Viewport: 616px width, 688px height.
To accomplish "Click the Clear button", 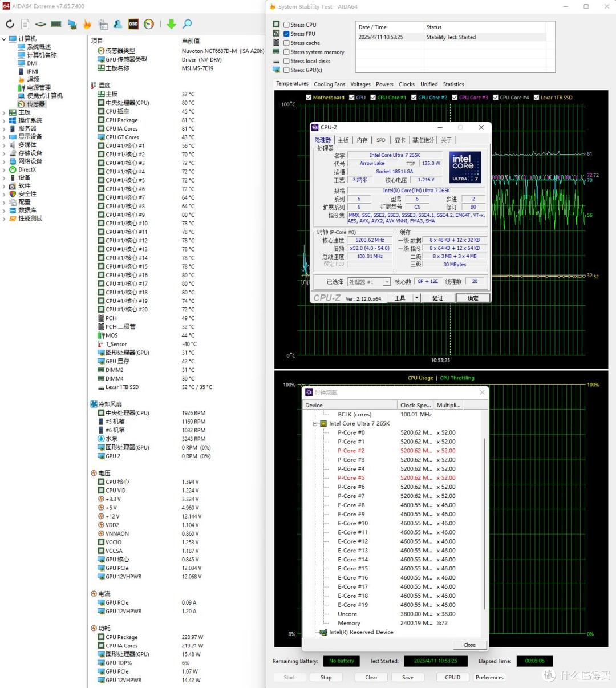I will pos(371,677).
